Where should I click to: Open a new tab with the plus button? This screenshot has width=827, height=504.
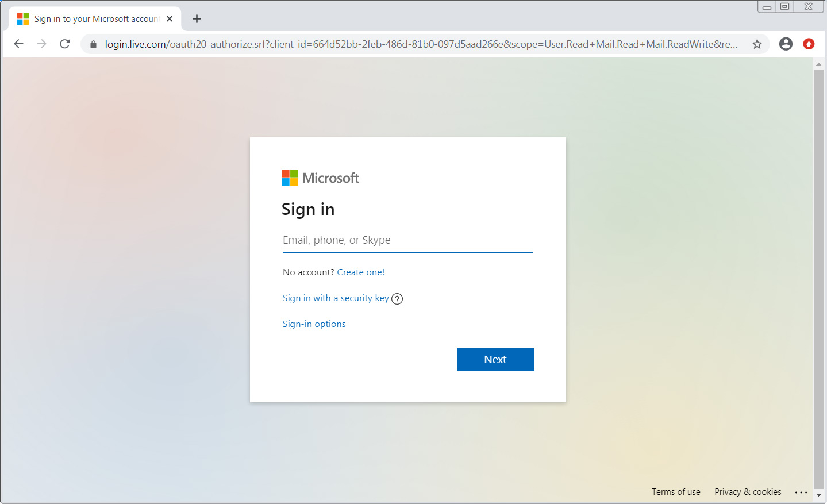[x=197, y=19]
